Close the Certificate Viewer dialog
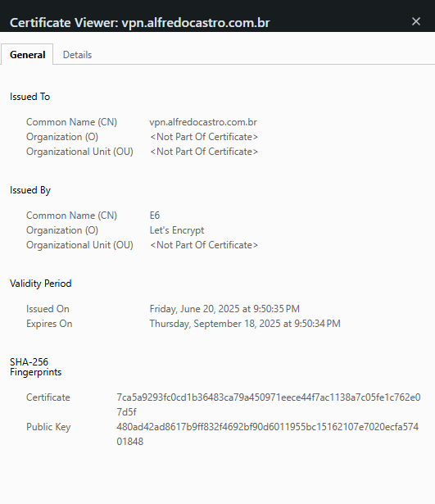435x504 pixels. [415, 21]
